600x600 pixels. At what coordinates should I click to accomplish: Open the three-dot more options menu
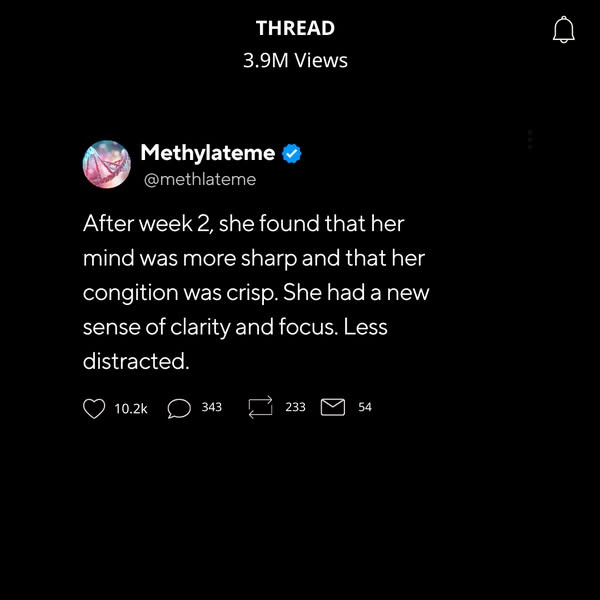point(530,140)
